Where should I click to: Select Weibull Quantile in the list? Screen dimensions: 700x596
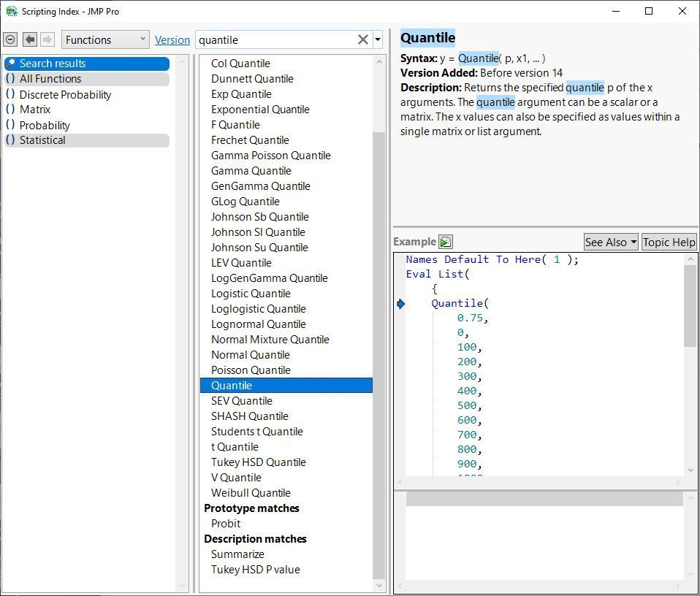click(x=251, y=493)
